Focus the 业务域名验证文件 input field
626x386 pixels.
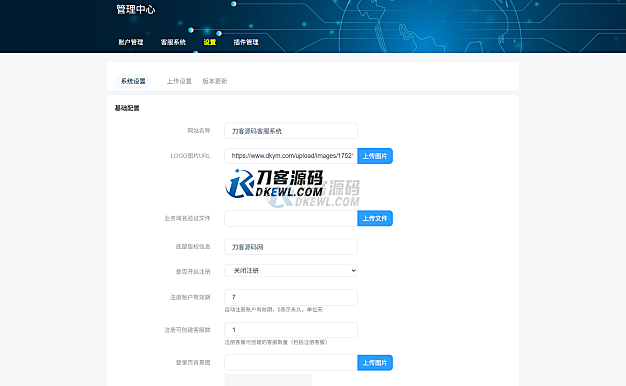pos(291,218)
